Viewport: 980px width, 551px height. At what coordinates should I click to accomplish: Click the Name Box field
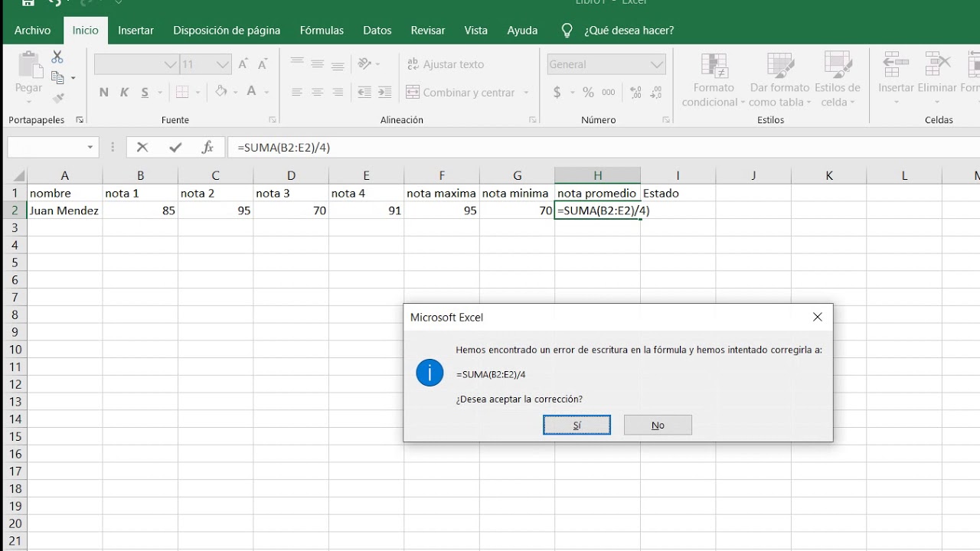(52, 147)
